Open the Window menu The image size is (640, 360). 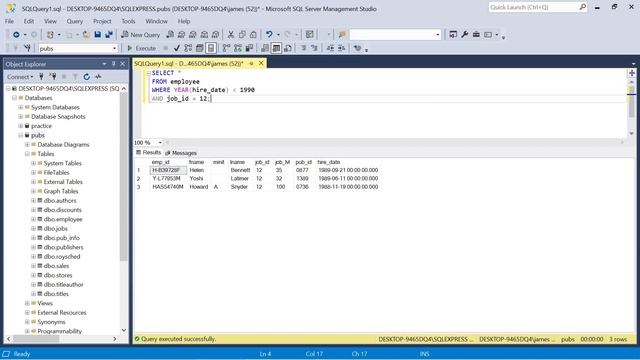pyautogui.click(x=156, y=21)
